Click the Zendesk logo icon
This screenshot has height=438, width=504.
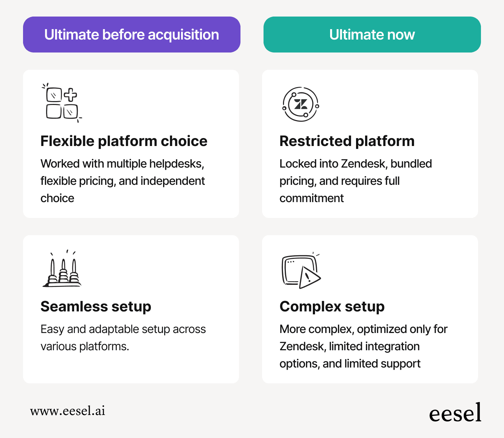coord(301,104)
